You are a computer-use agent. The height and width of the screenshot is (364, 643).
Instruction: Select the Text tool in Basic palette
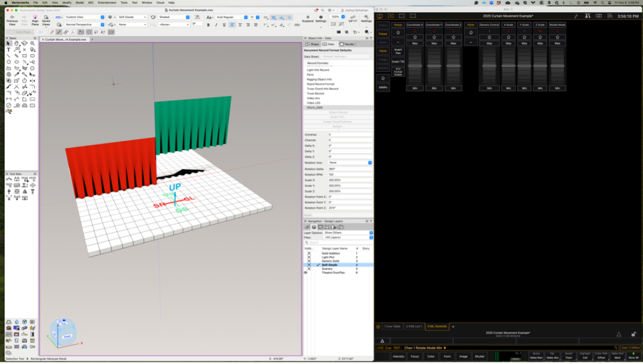9,50
